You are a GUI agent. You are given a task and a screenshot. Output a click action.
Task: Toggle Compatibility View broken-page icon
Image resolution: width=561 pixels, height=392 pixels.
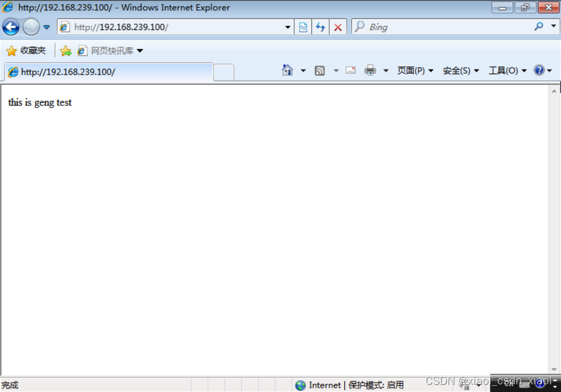303,27
